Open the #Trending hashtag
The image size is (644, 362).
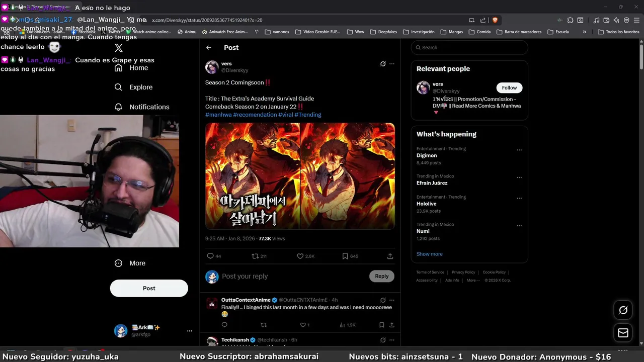click(x=308, y=115)
